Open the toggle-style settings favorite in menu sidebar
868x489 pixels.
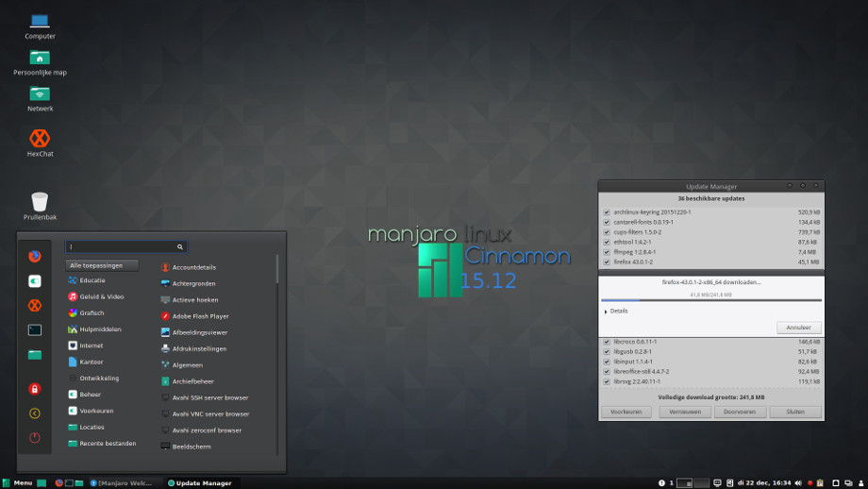click(34, 280)
